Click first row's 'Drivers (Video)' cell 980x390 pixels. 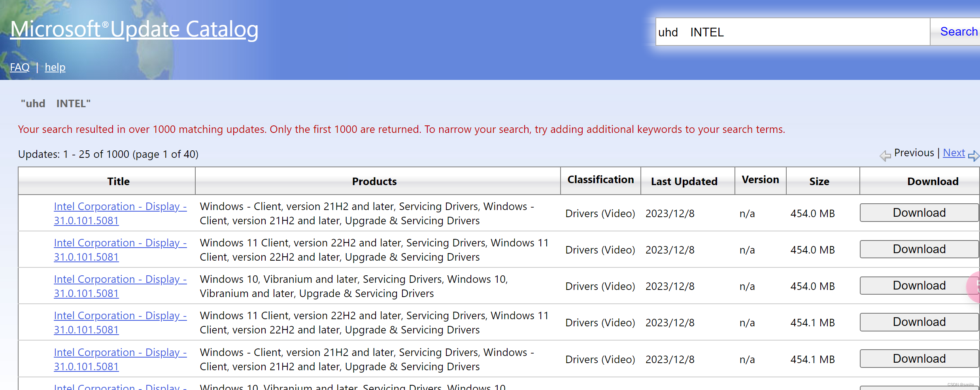(600, 214)
